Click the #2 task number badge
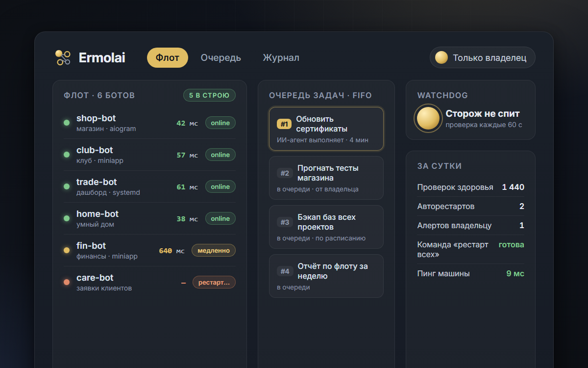 click(x=285, y=173)
